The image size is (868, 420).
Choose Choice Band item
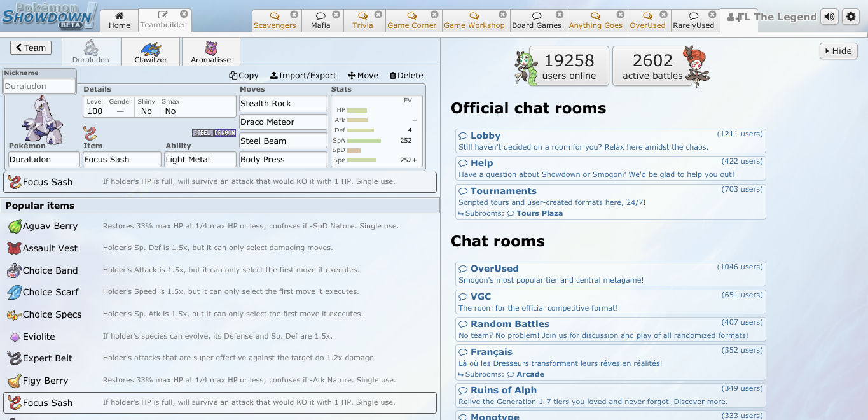[220, 270]
